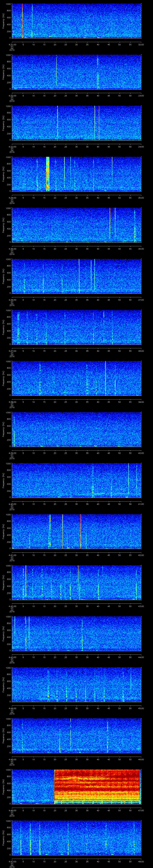Open the spectrogram panel starting at 4:40:00
The height and width of the screenshot is (868, 153).
tap(76, 480)
